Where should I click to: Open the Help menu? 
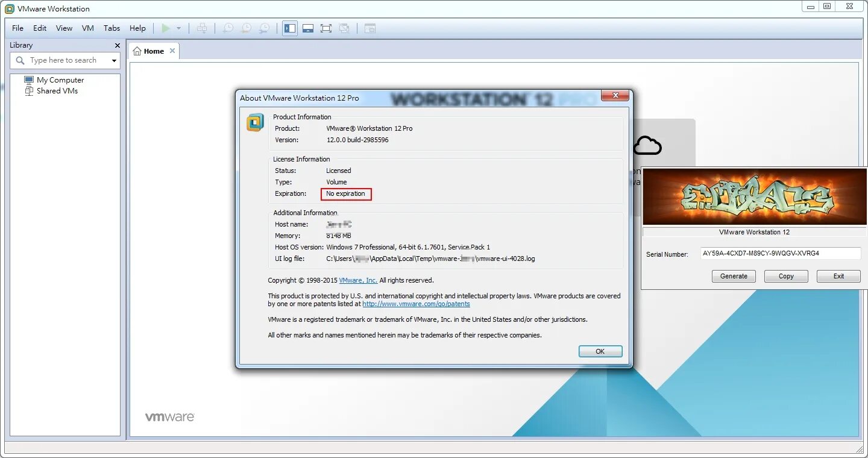(137, 28)
